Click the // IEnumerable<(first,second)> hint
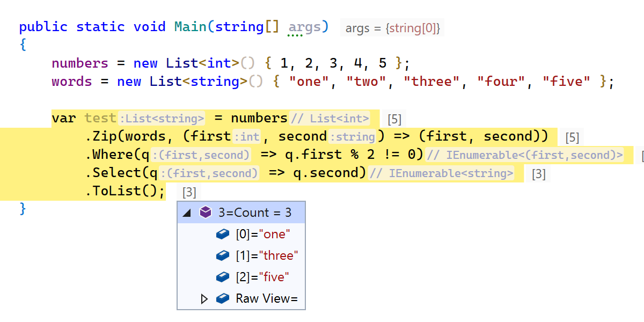The image size is (644, 322). pos(524,155)
